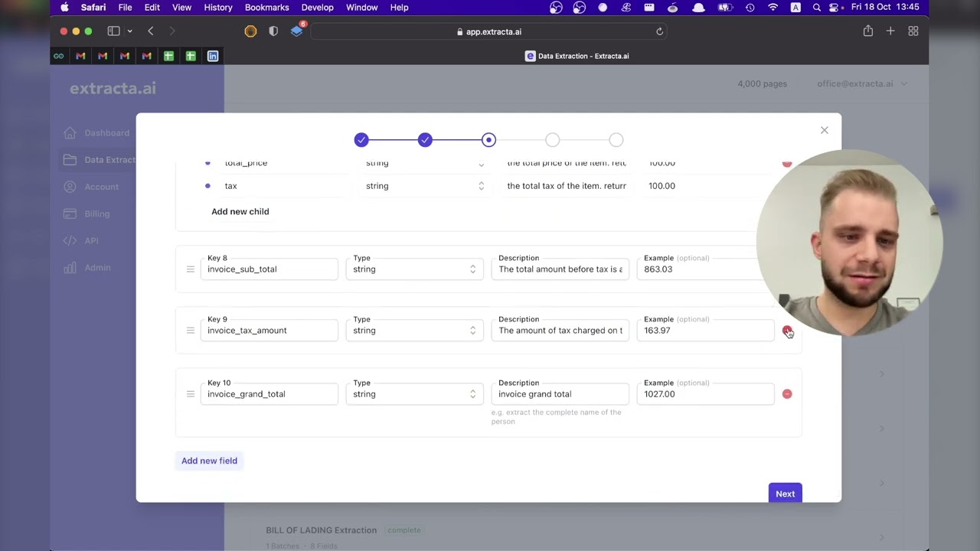This screenshot has height=551, width=980.
Task: Open the History menu
Action: point(218,8)
